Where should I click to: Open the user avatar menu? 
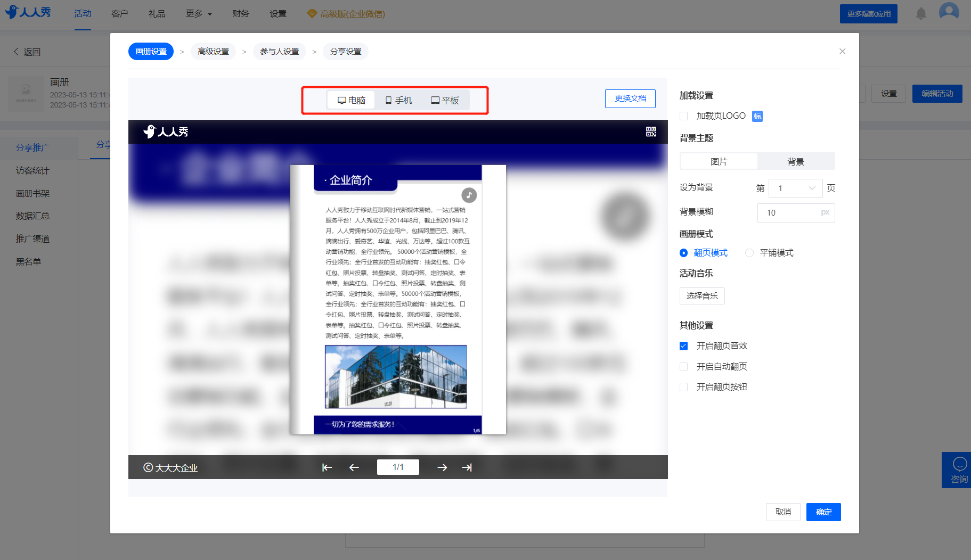click(x=949, y=12)
